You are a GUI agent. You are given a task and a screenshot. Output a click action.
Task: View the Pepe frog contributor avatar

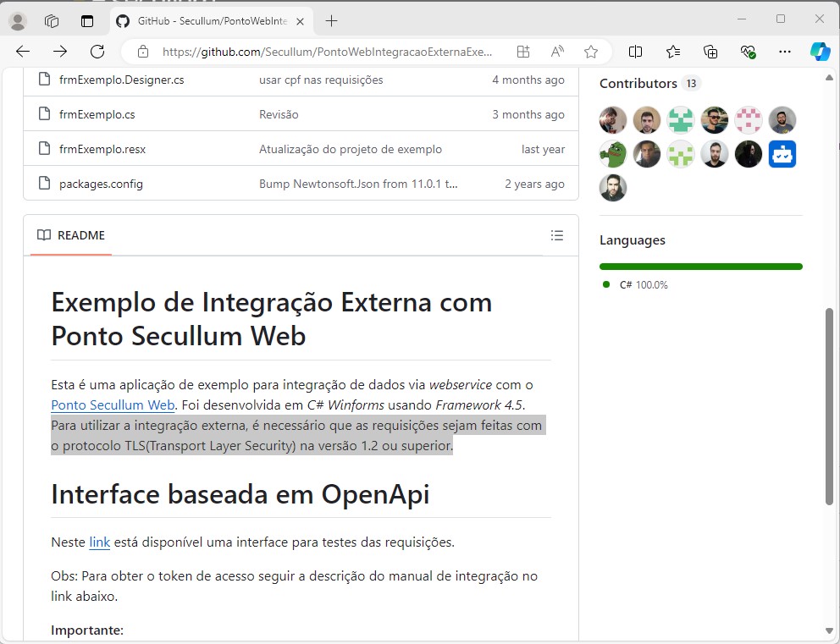(613, 154)
